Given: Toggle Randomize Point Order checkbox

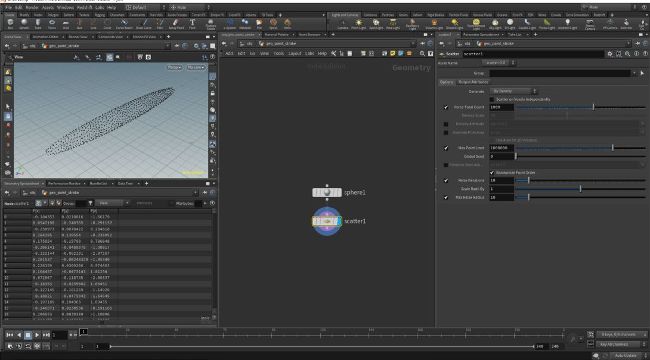Looking at the screenshot, I should tap(492, 172).
